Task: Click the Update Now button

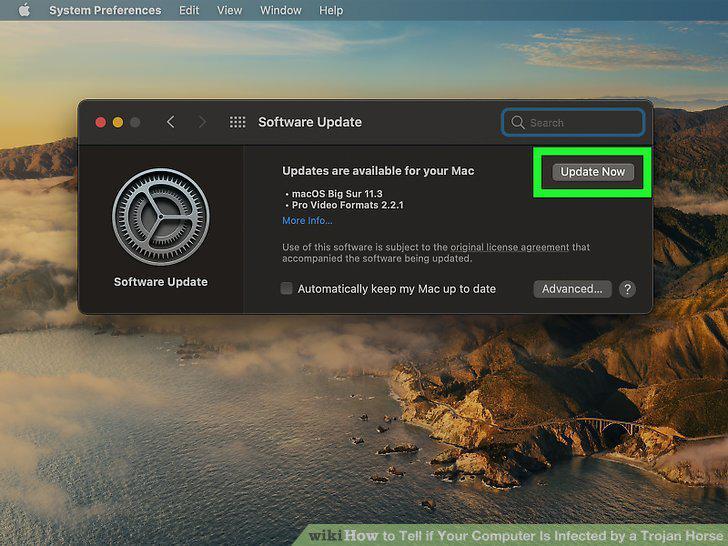Action: pyautogui.click(x=593, y=172)
